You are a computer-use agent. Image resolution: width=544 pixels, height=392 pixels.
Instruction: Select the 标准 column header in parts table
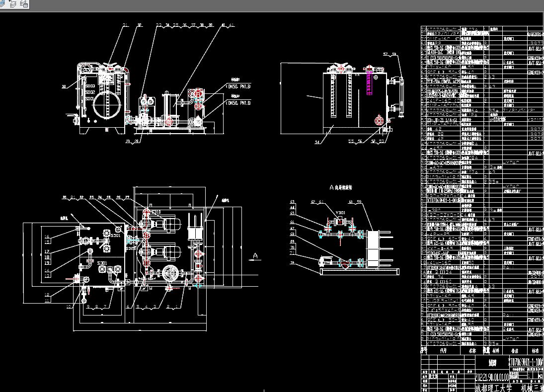point(536,351)
